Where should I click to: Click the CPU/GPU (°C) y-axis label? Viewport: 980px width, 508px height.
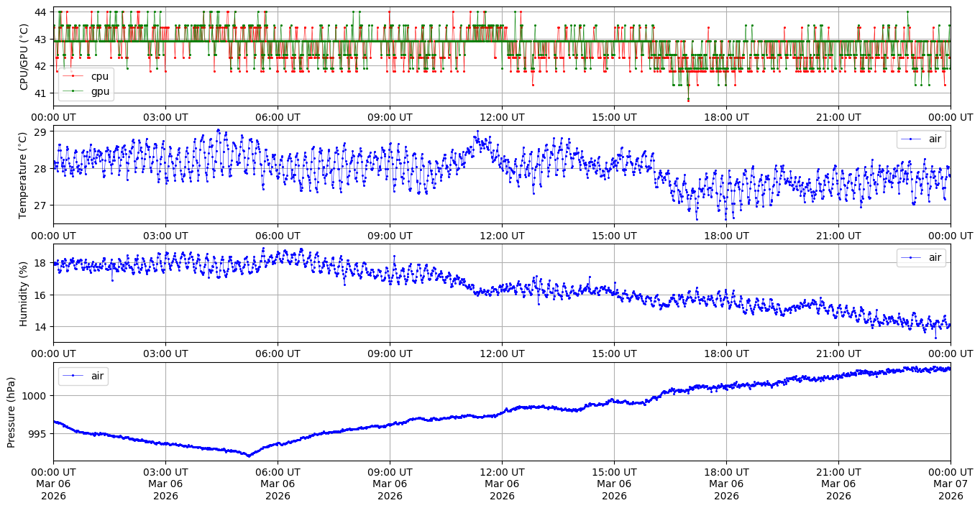point(24,57)
